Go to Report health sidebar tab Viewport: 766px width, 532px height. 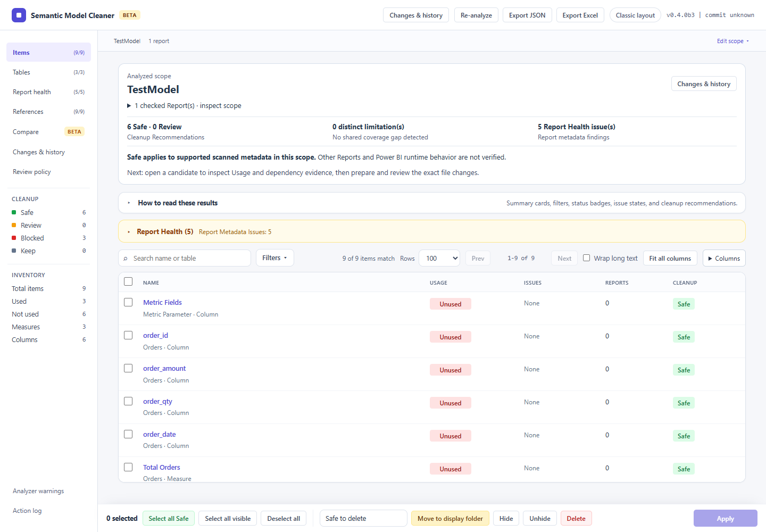pyautogui.click(x=48, y=92)
